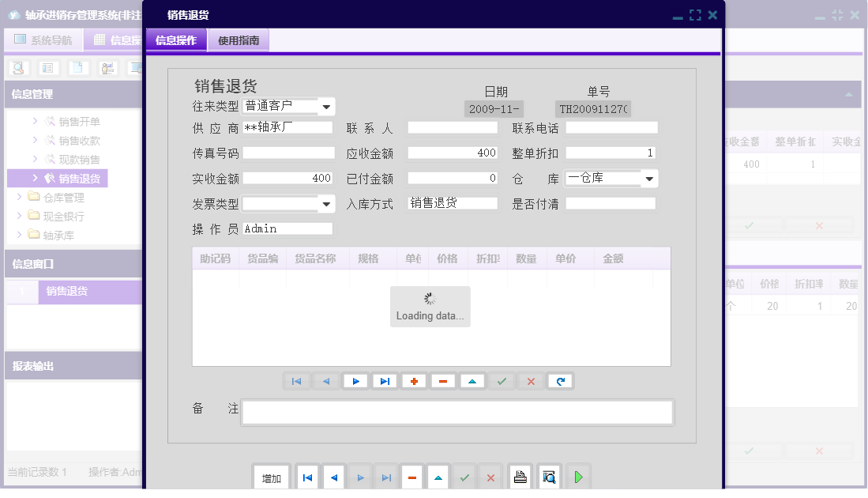Viewport: 868px width, 498px height.
Task: Click the green play arrow icon at bottom right
Action: click(578, 476)
